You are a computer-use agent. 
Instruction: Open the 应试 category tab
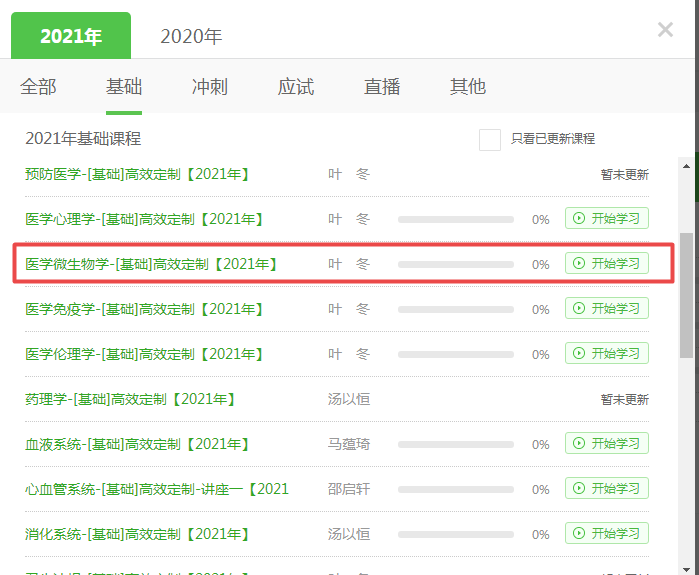click(x=296, y=87)
